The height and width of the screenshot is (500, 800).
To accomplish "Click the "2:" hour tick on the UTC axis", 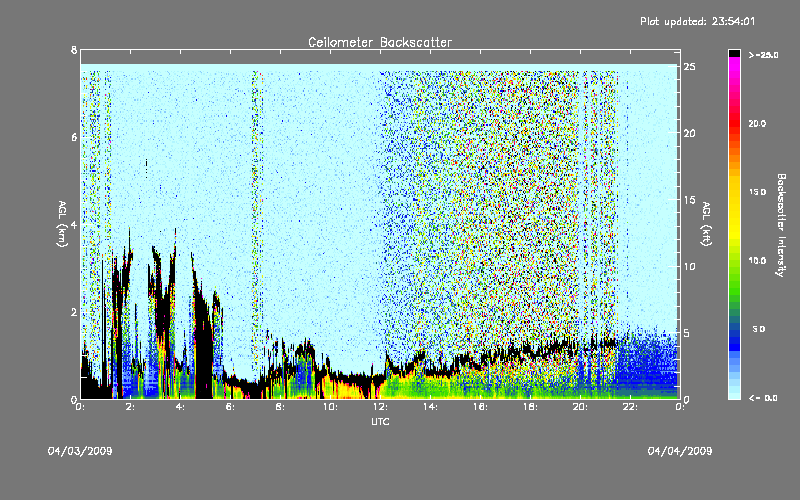I will 130,407.
